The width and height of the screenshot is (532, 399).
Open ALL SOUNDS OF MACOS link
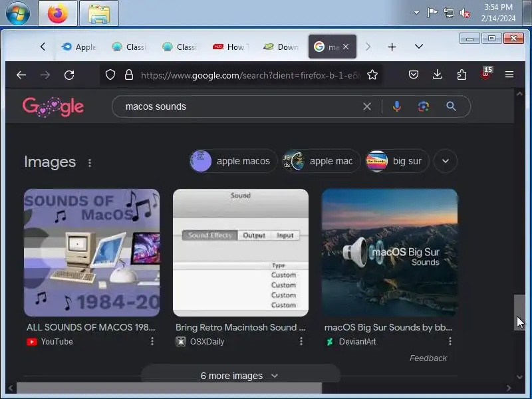point(91,327)
